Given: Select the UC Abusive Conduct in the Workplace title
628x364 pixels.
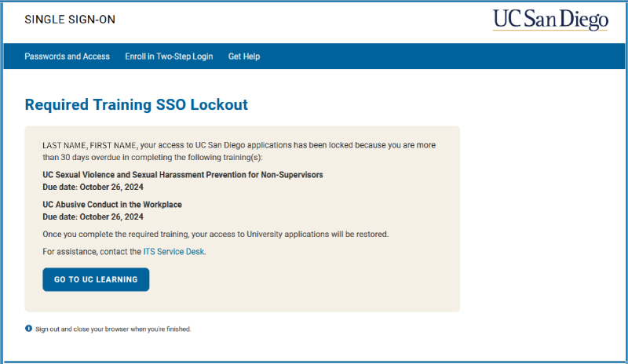Looking at the screenshot, I should [x=112, y=204].
